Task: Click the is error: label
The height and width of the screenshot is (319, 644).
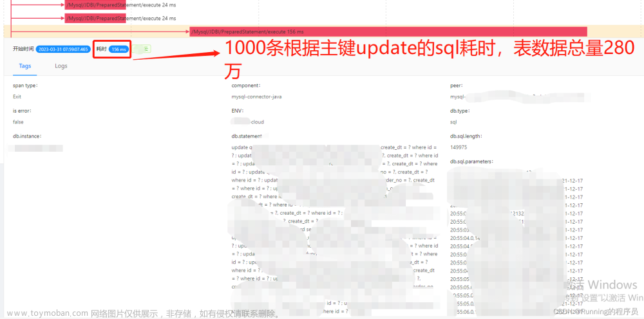Action: pos(23,111)
